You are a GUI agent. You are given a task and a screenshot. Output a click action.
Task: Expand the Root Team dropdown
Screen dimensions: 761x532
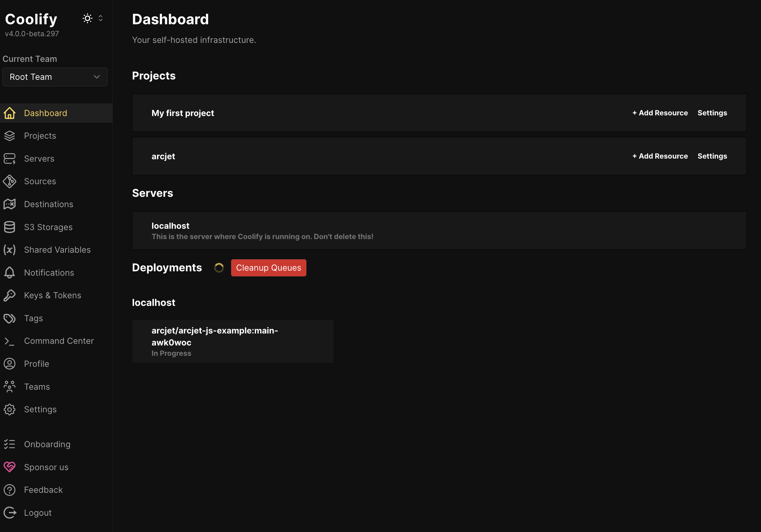coord(55,77)
